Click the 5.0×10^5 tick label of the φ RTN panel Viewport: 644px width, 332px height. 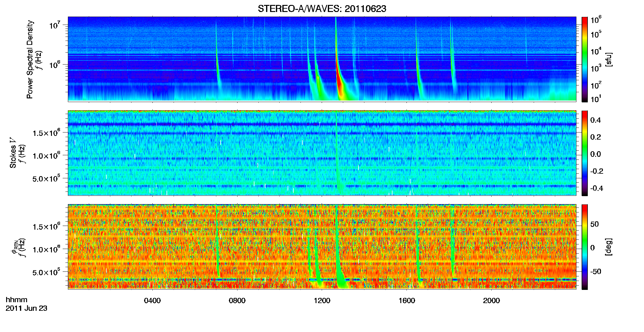(x=46, y=272)
